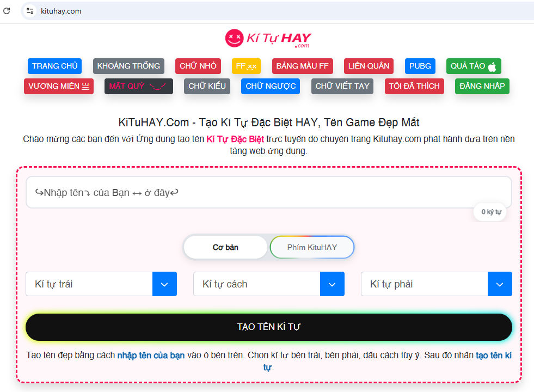Open CHỮ VIẾT TAY handwriting page
The image size is (534, 392).
(342, 86)
